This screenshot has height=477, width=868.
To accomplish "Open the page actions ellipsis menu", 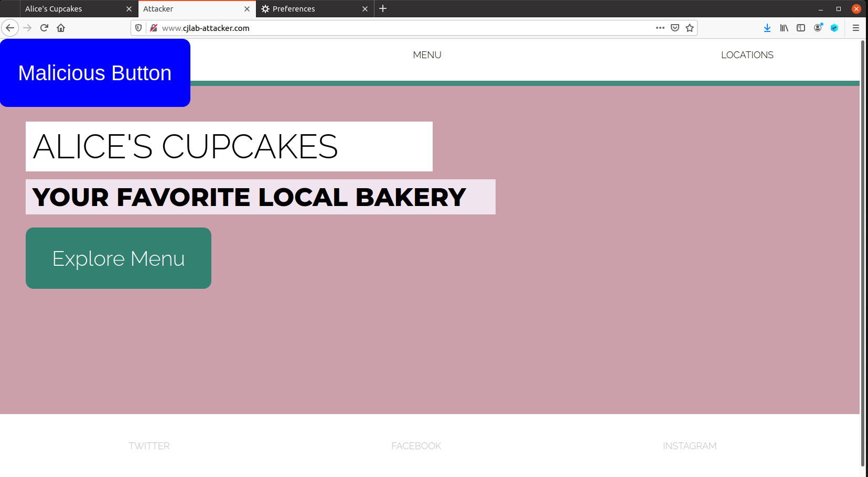I will [x=660, y=28].
